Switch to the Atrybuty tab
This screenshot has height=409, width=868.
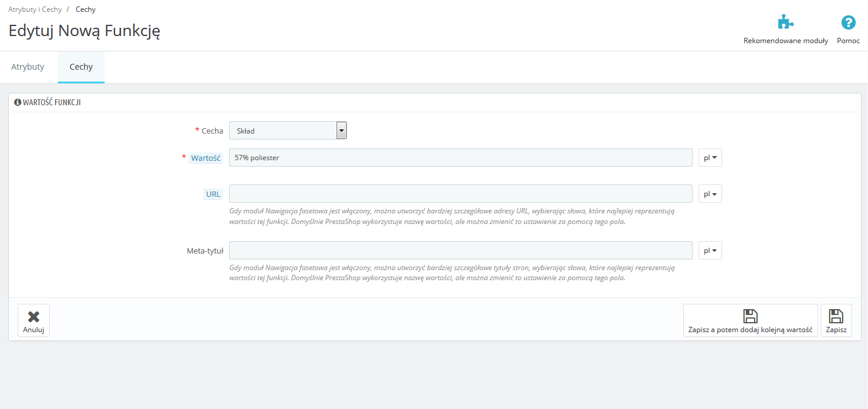coord(28,67)
